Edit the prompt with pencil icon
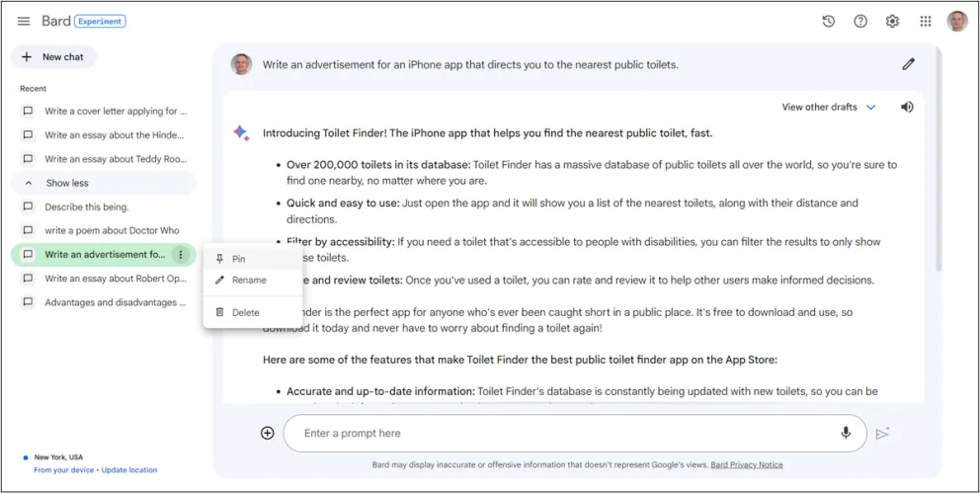Image resolution: width=980 pixels, height=494 pixels. pos(908,65)
